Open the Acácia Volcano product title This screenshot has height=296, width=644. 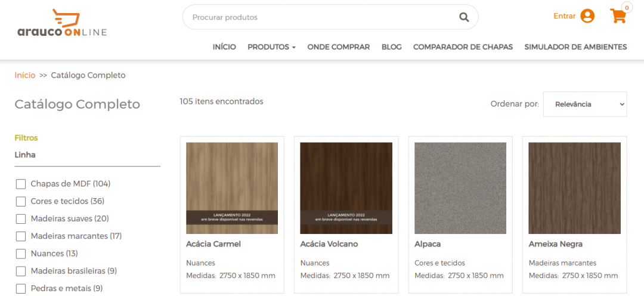pyautogui.click(x=329, y=244)
